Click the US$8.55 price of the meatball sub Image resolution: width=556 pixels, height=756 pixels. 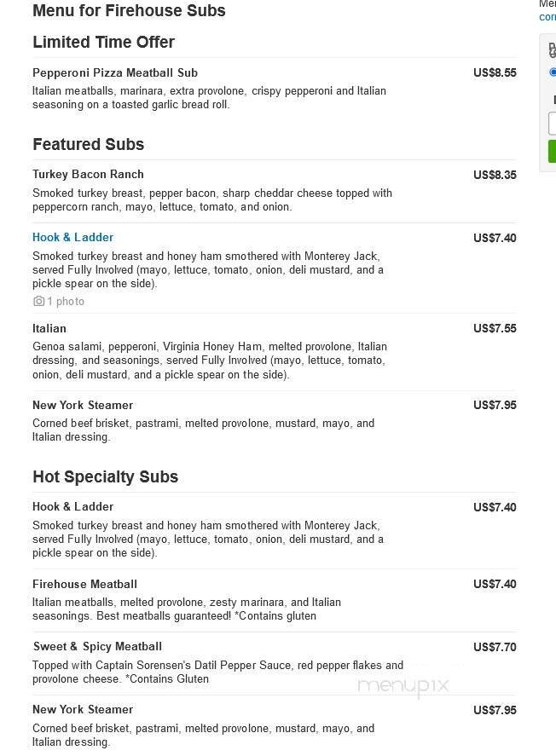coord(495,72)
